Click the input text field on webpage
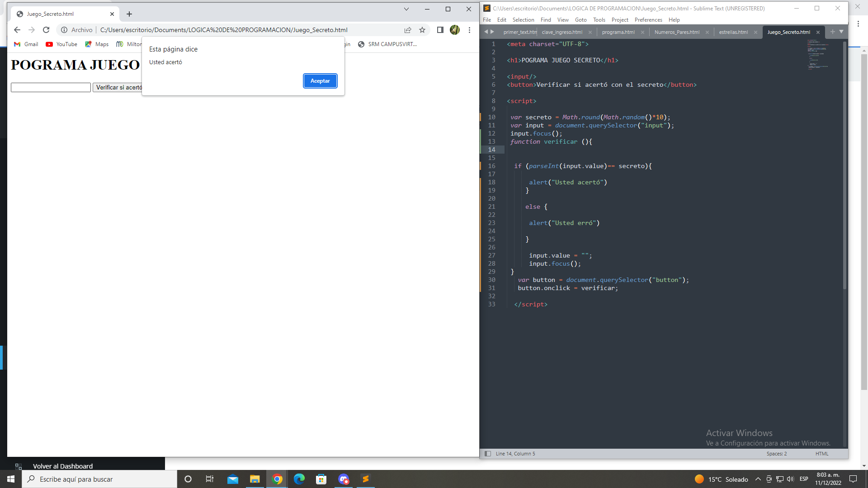Viewport: 868px width, 488px height. tap(50, 88)
